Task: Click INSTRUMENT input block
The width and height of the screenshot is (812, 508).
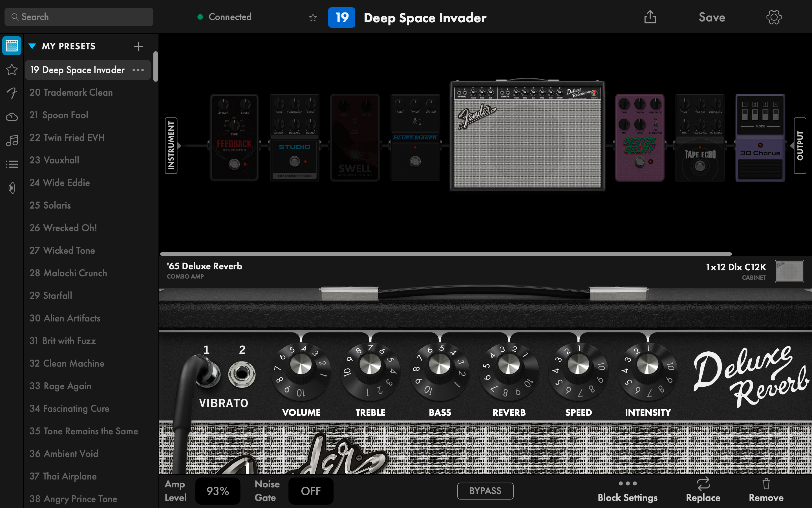Action: pos(171,145)
